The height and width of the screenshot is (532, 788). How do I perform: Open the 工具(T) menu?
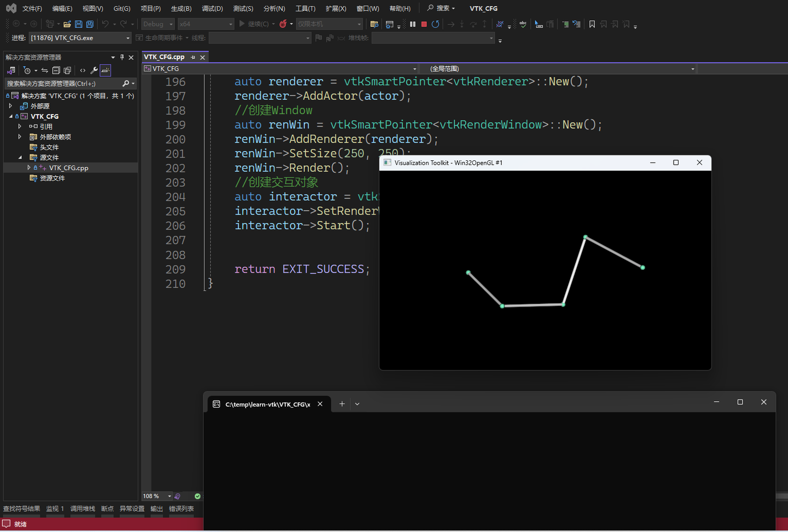coord(305,8)
